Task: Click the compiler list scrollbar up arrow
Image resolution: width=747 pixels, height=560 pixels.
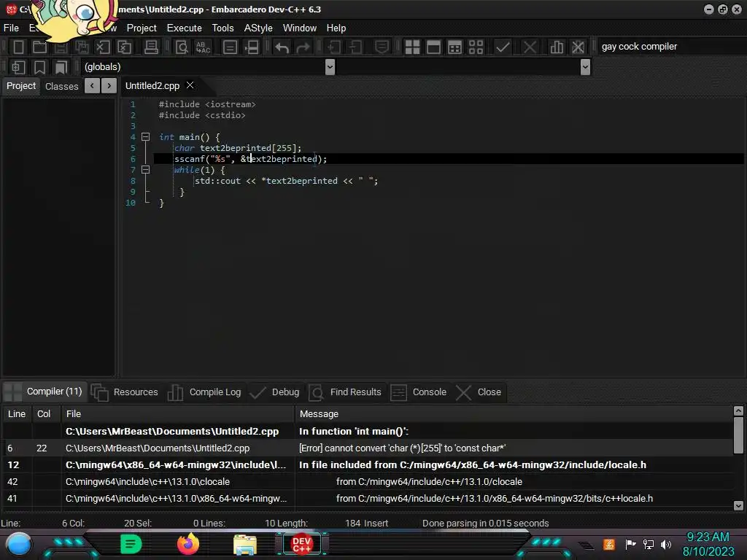Action: coord(738,411)
